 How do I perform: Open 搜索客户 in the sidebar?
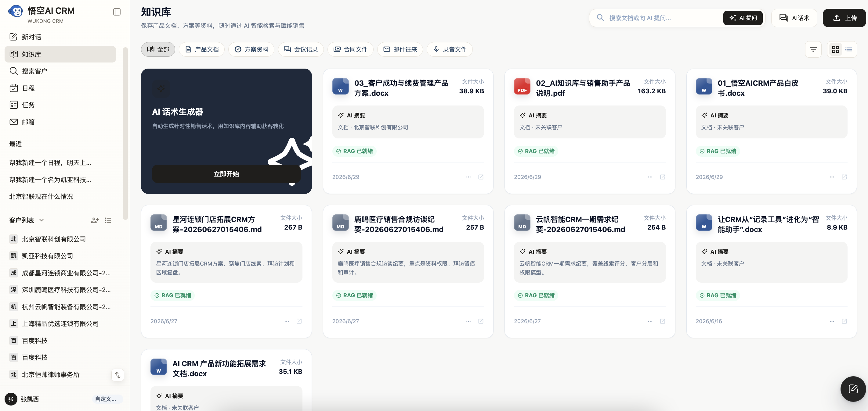(60, 71)
